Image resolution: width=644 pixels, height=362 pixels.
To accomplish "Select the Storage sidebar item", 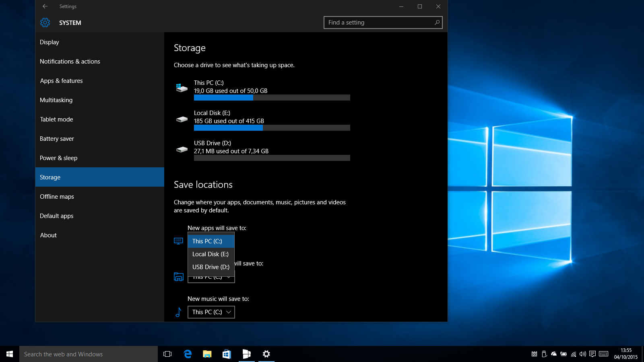I will pos(100,177).
